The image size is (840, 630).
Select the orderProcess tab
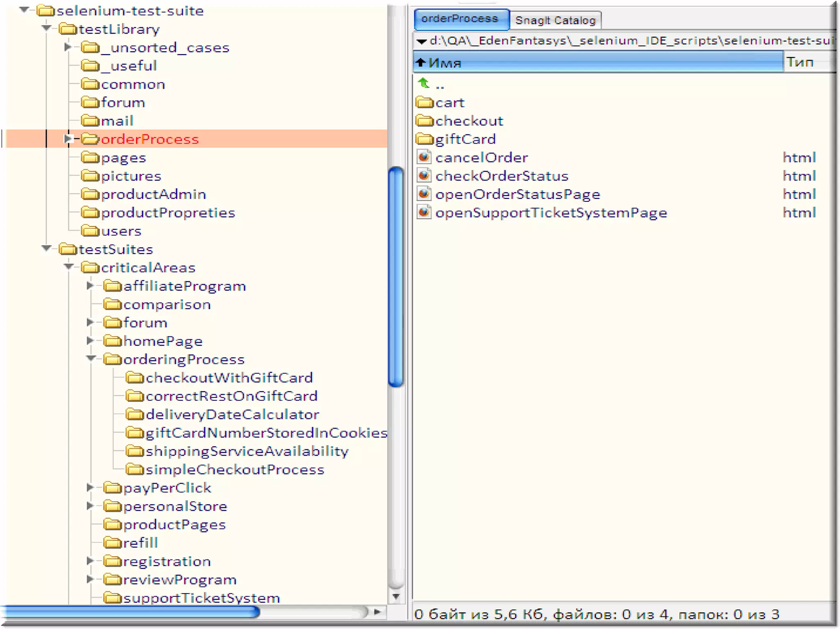pos(460,19)
